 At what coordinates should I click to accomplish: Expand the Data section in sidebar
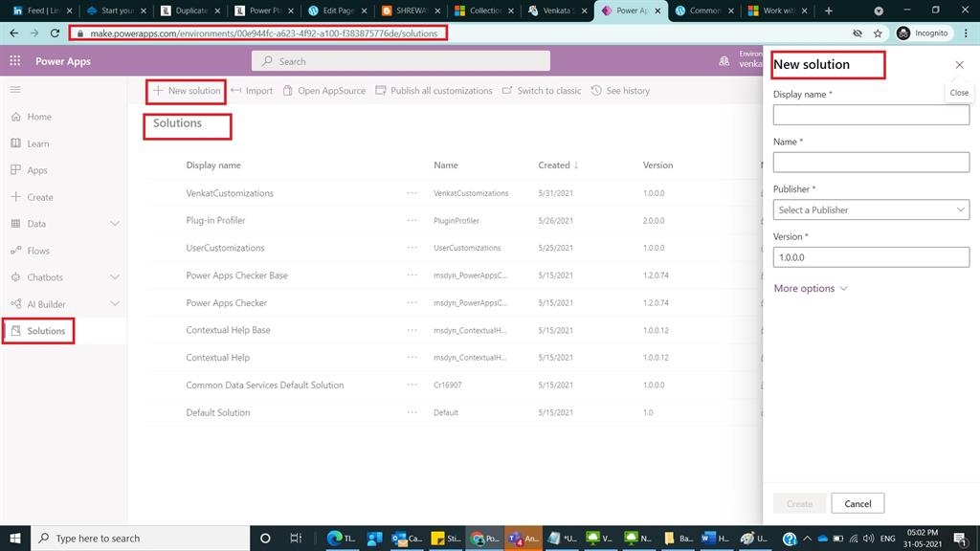point(114,223)
